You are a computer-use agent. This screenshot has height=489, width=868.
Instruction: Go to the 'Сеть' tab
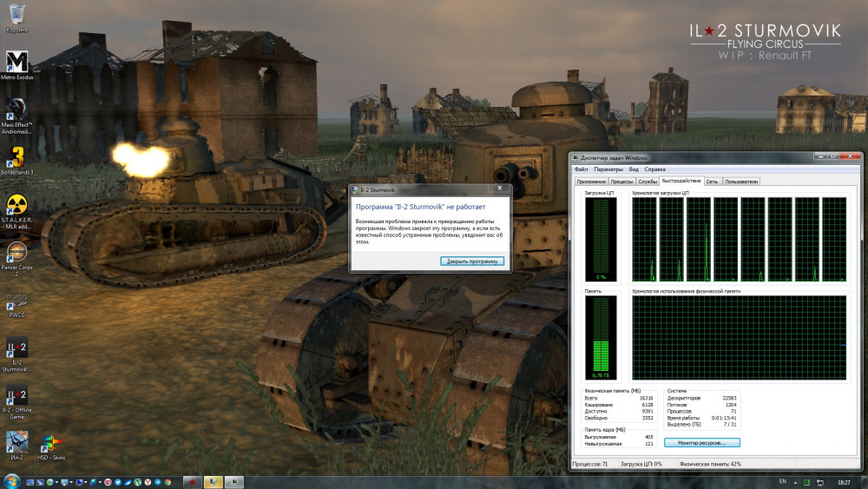[x=711, y=182]
